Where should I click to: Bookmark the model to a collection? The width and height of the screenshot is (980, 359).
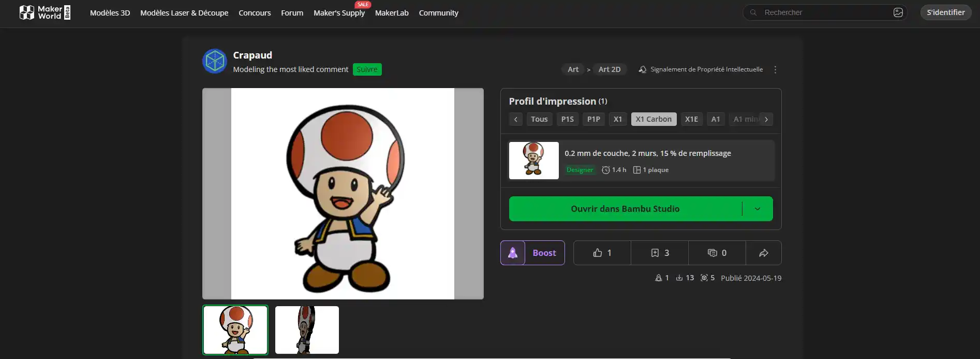click(x=660, y=253)
